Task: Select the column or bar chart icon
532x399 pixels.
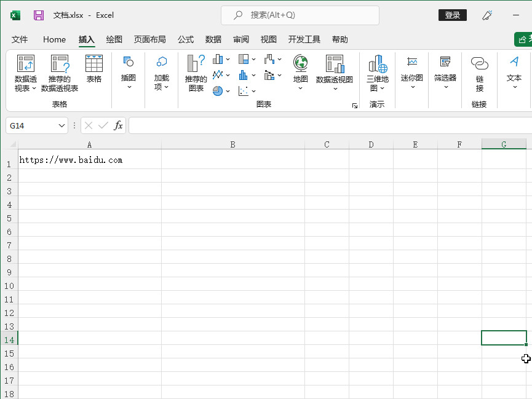Action: click(218, 60)
